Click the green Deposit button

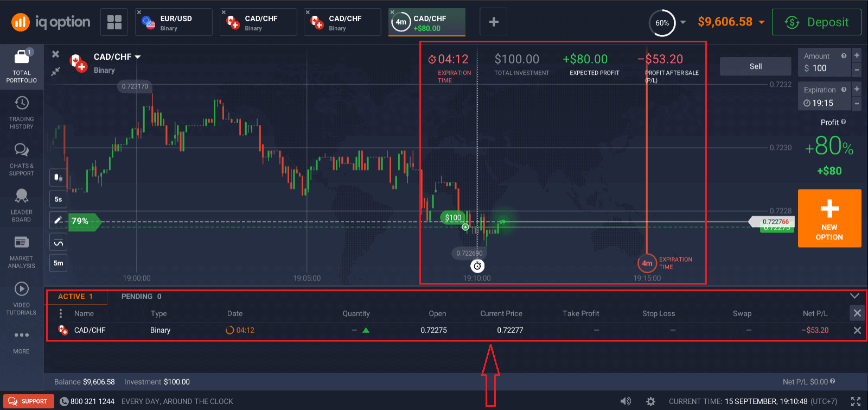816,22
